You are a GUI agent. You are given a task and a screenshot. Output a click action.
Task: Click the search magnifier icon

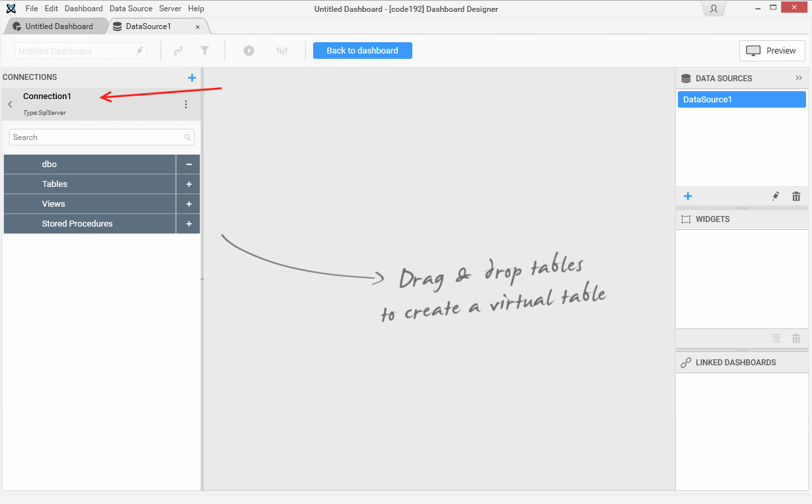tap(188, 137)
